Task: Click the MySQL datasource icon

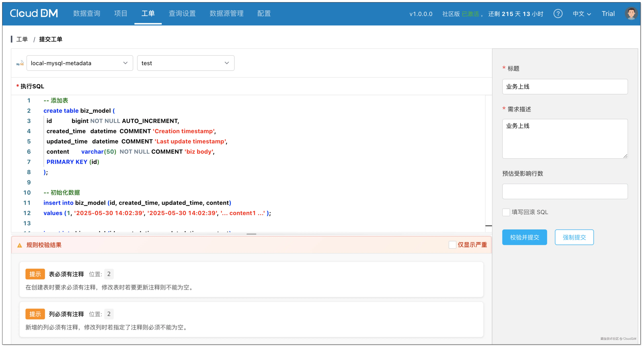Action: pos(20,63)
